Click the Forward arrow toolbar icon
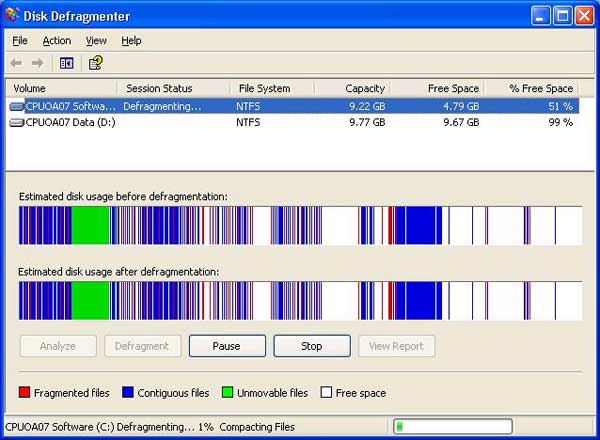Screen dimensions: 600x440 click(x=38, y=63)
